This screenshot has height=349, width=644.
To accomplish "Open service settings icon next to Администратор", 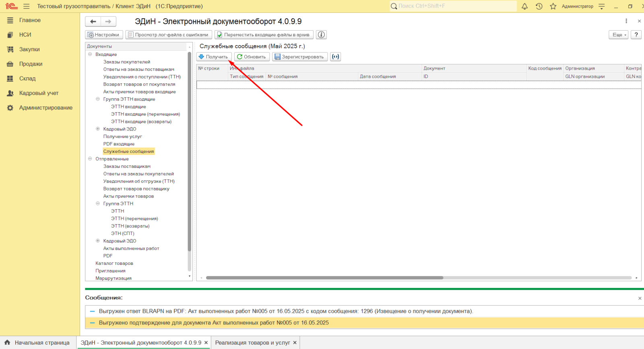I will click(602, 6).
